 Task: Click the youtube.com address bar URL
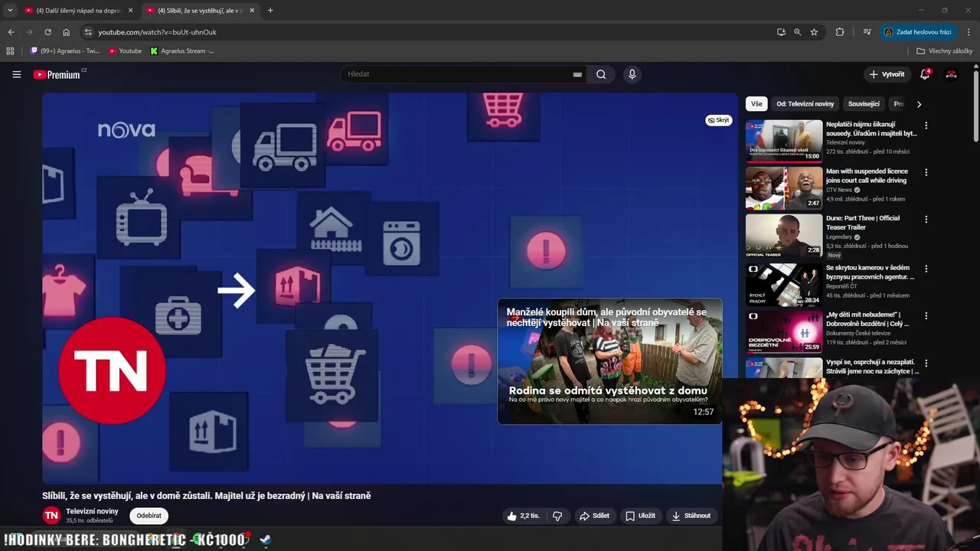157,32
